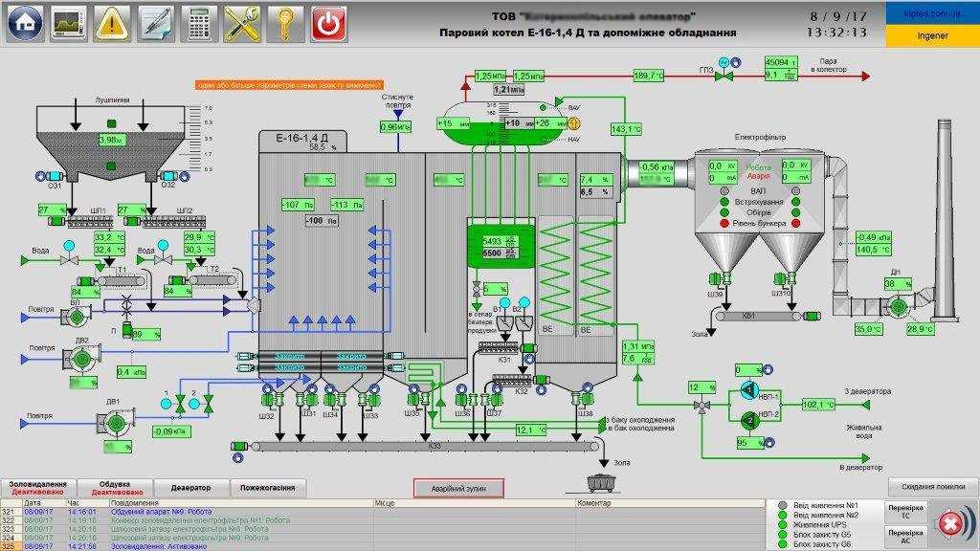The image size is (980, 551).
Task: Click the 140,5 °C flue gas value
Action: 873,250
